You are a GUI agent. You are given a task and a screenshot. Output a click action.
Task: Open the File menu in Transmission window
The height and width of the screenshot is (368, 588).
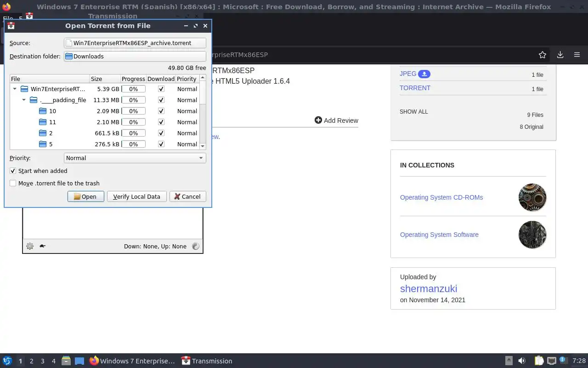(8, 19)
